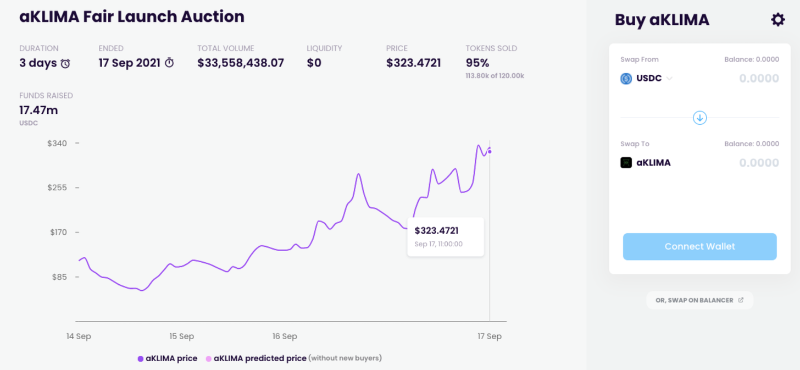Expand the USDC token dropdown chevron
Viewport: 800px width, 370px height.
669,79
